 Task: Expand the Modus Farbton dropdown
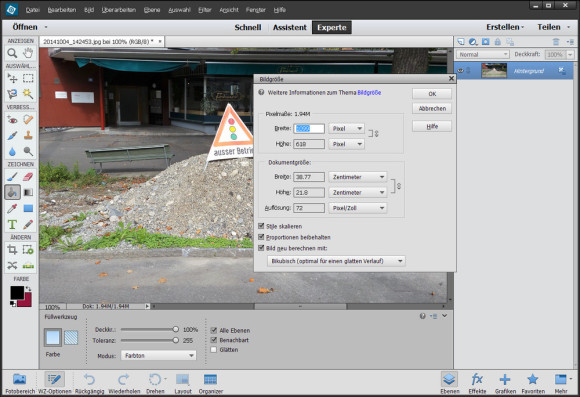coord(158,356)
